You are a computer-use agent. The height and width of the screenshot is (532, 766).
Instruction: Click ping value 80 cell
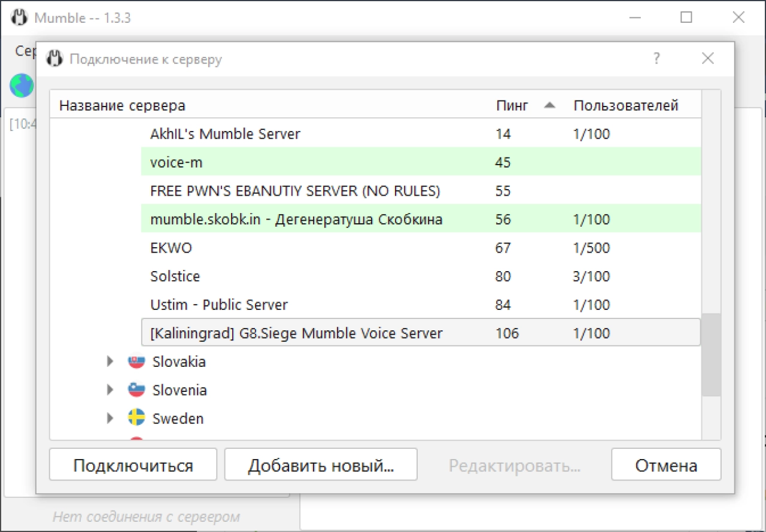click(503, 276)
